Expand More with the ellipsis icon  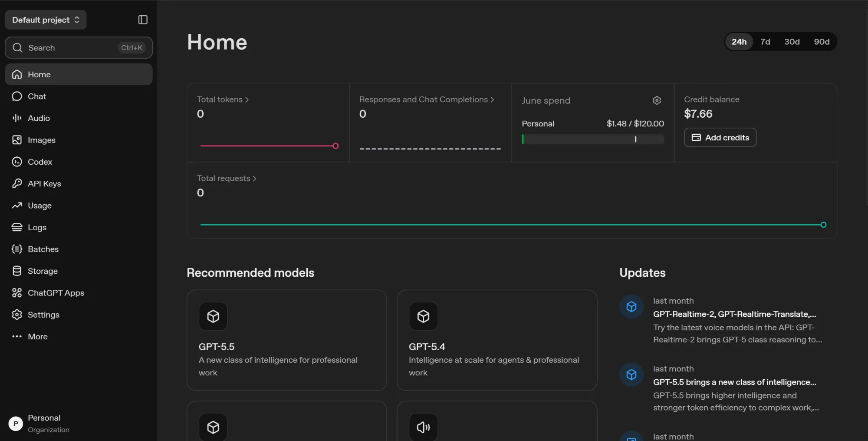point(17,336)
